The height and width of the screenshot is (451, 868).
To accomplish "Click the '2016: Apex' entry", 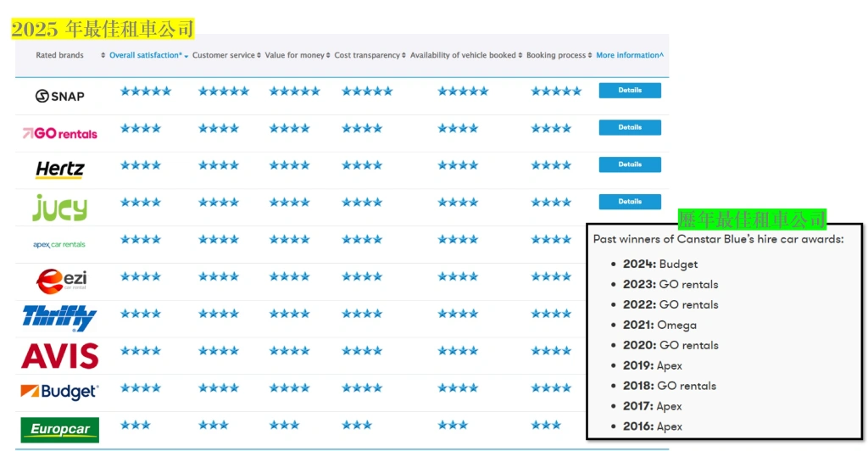I will [x=652, y=426].
